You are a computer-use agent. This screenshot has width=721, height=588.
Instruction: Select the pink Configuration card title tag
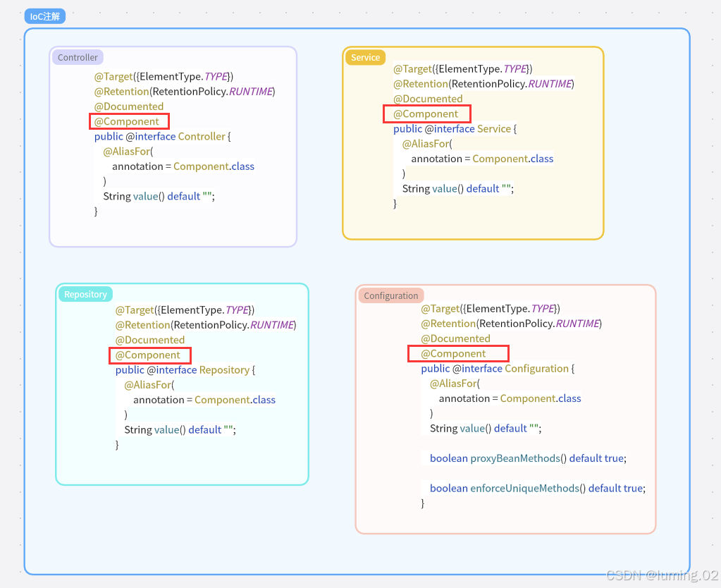[x=390, y=295]
